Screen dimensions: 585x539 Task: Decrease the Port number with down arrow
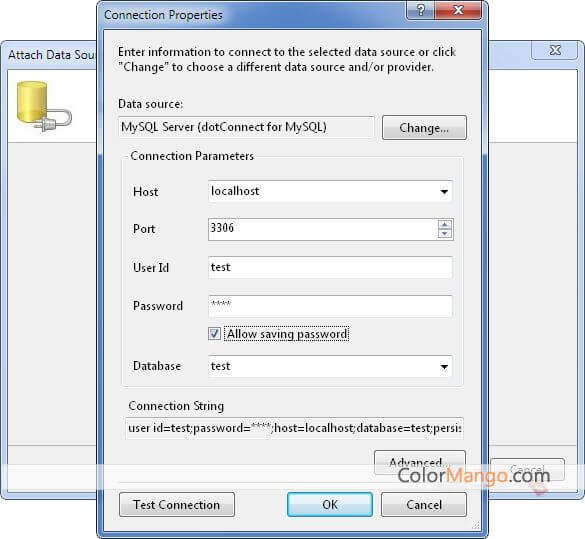pos(444,234)
